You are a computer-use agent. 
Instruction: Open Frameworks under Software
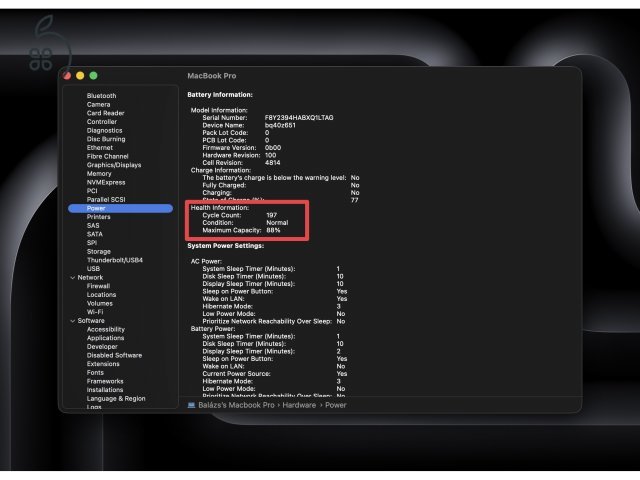(105, 381)
